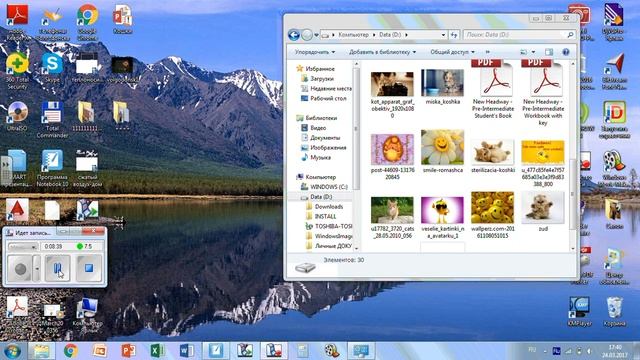This screenshot has width=640, height=360.
Task: Click the Data (D:) breadcrumb in the address bar
Action: (x=390, y=35)
